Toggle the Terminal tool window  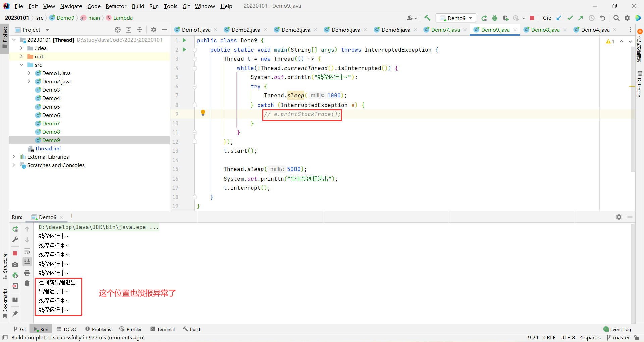tap(162, 329)
